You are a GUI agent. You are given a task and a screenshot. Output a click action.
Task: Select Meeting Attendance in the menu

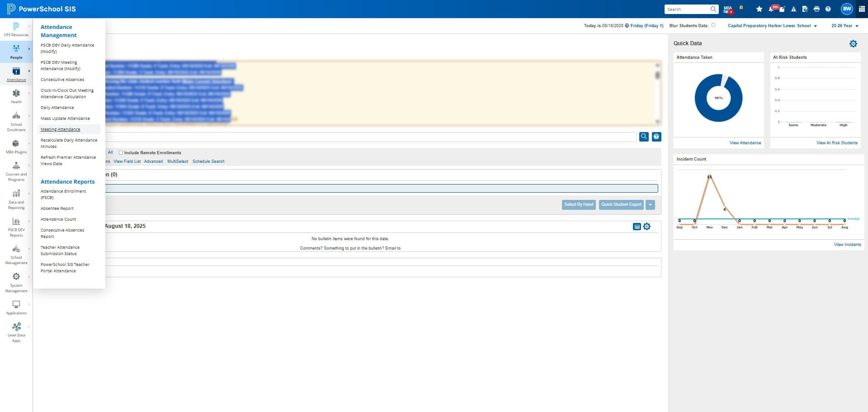(60, 129)
